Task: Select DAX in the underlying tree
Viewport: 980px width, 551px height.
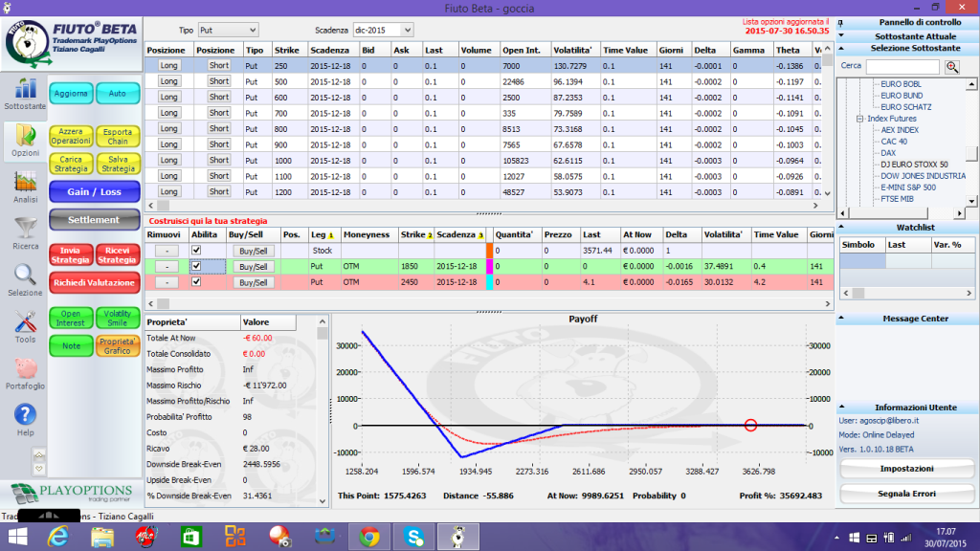Action: (888, 153)
